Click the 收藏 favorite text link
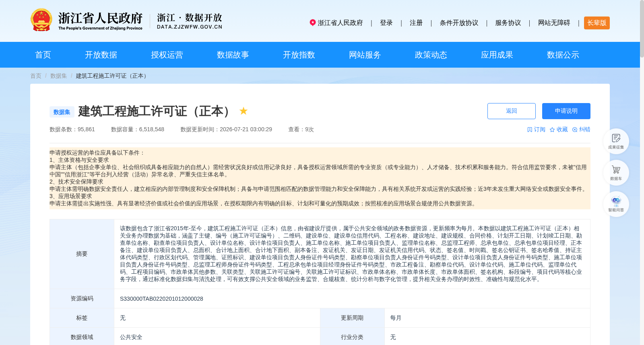This screenshot has width=644, height=345. pos(562,130)
